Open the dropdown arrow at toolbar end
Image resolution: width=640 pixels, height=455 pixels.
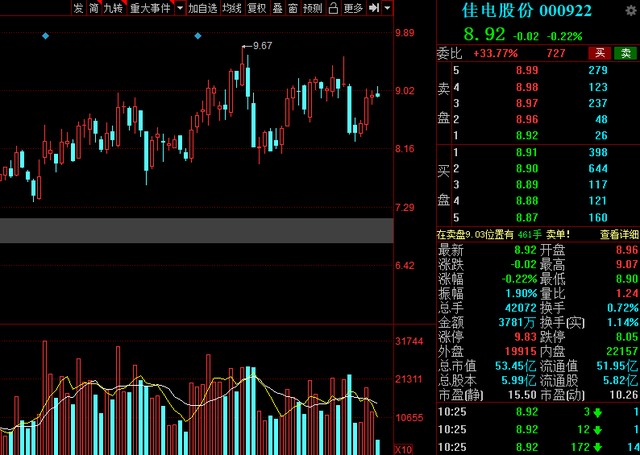[x=387, y=8]
